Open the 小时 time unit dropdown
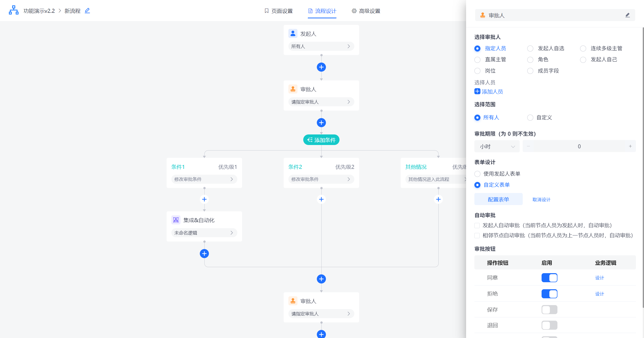 pyautogui.click(x=497, y=147)
